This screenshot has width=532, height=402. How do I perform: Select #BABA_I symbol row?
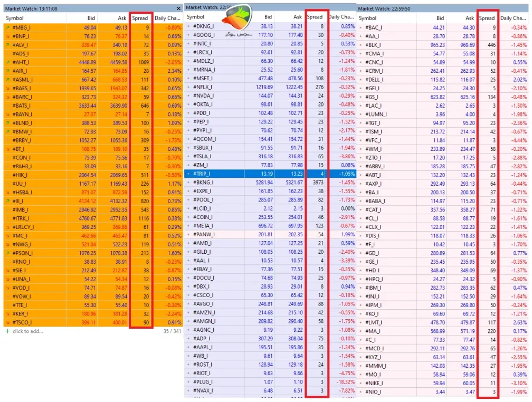tap(443, 201)
